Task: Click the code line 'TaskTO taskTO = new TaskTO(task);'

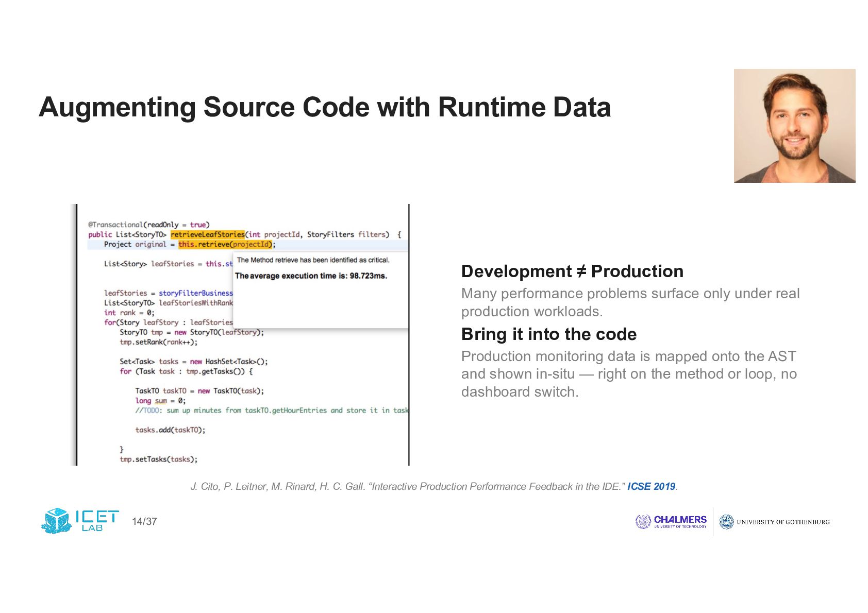Action: tap(199, 391)
